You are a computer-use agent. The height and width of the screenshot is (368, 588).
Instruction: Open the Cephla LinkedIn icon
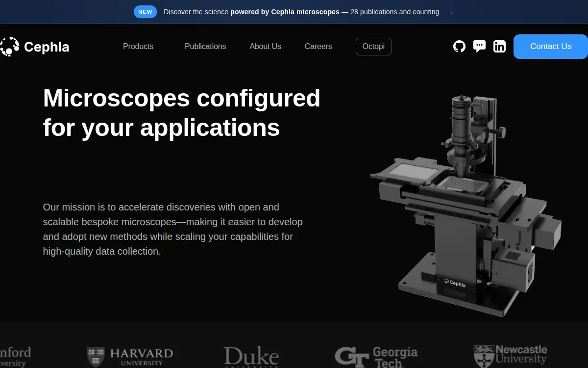[x=499, y=47]
